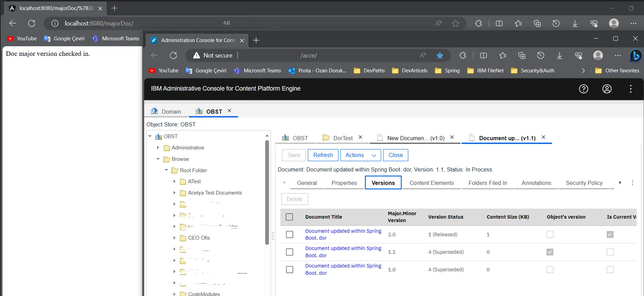
Task: Go back in the background localhost window
Action: click(13, 23)
